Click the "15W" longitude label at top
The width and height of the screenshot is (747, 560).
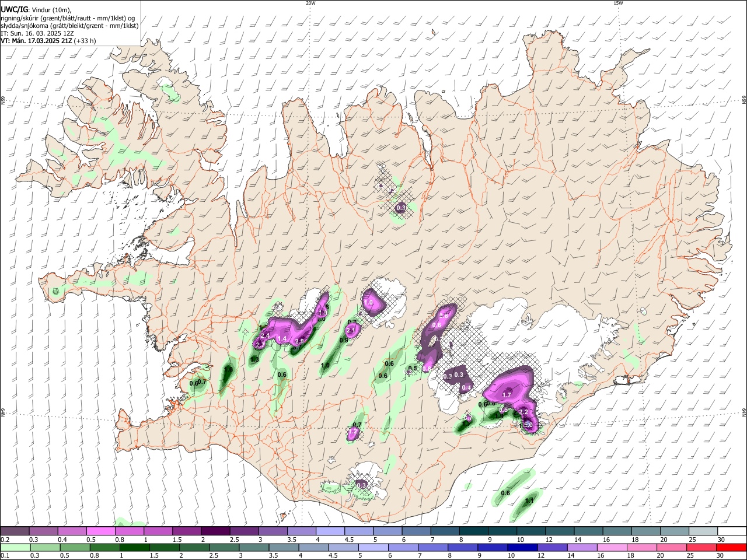[x=618, y=3]
